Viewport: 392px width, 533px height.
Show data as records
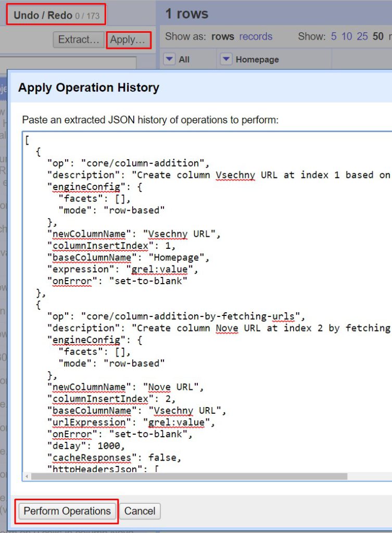pyautogui.click(x=256, y=36)
